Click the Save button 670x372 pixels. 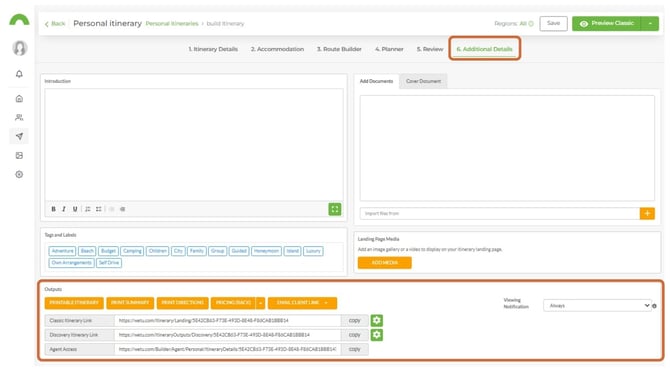(553, 23)
